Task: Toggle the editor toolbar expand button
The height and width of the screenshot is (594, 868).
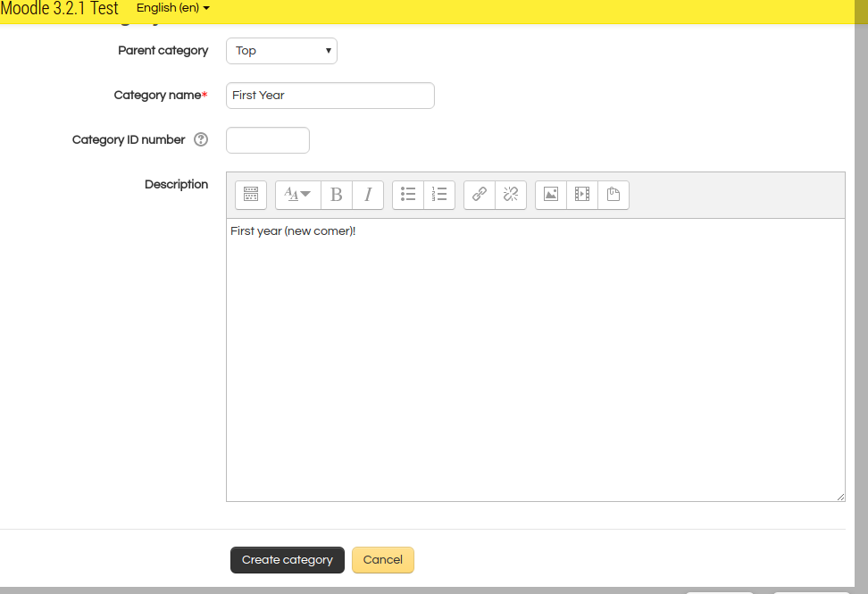Action: (251, 195)
